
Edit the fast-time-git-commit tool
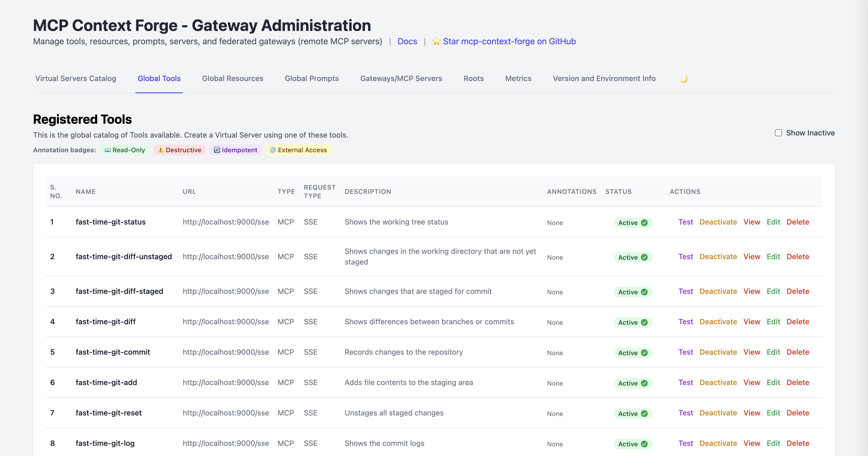773,352
